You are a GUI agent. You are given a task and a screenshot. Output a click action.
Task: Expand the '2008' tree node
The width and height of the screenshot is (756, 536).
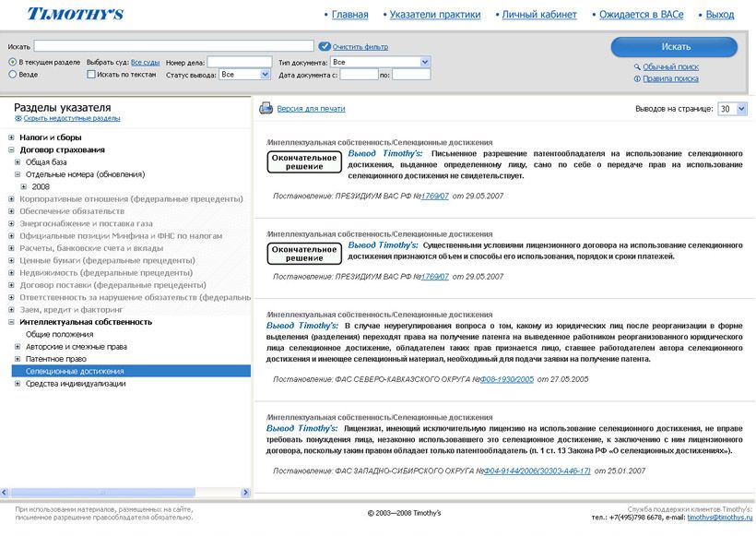tap(24, 186)
